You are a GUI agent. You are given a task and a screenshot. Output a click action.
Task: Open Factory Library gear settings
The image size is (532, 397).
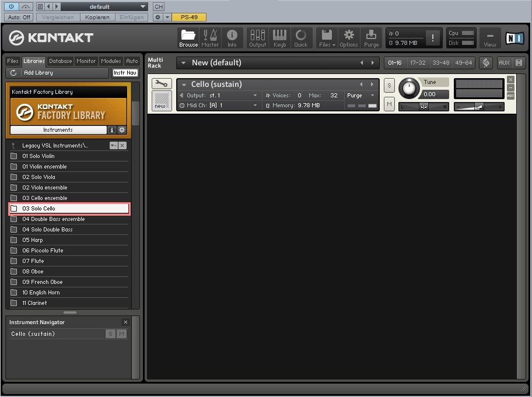pyautogui.click(x=122, y=130)
